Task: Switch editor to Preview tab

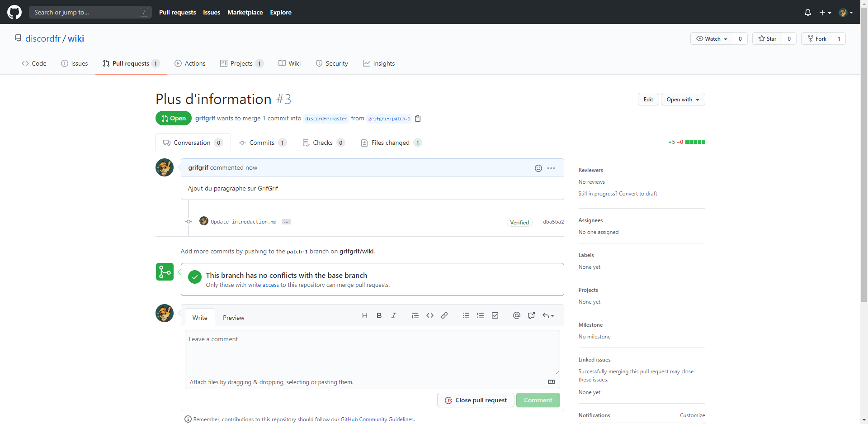Action: pyautogui.click(x=233, y=318)
